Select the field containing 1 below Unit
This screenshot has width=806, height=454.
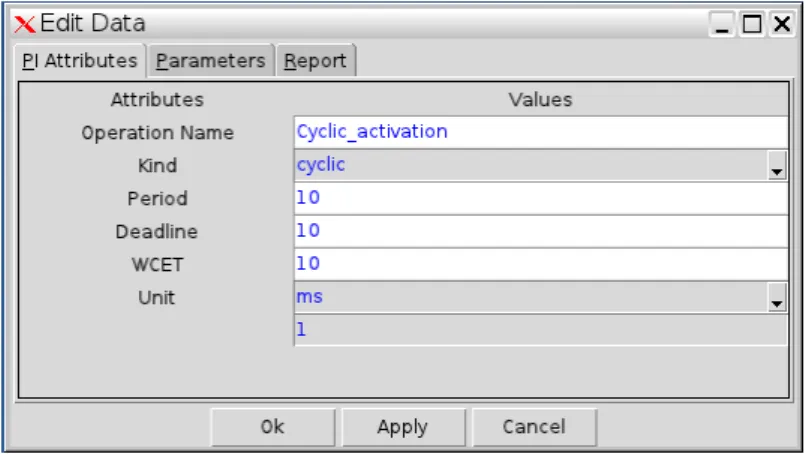click(x=541, y=330)
